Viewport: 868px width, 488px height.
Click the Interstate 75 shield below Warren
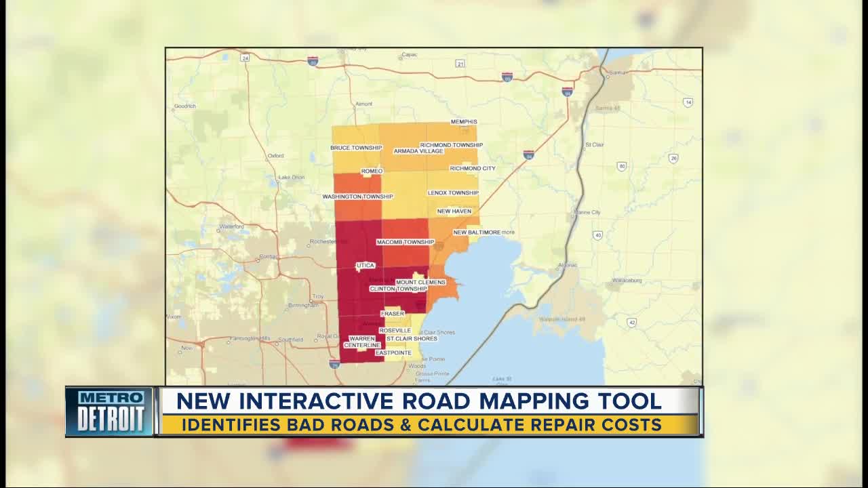coord(334,364)
